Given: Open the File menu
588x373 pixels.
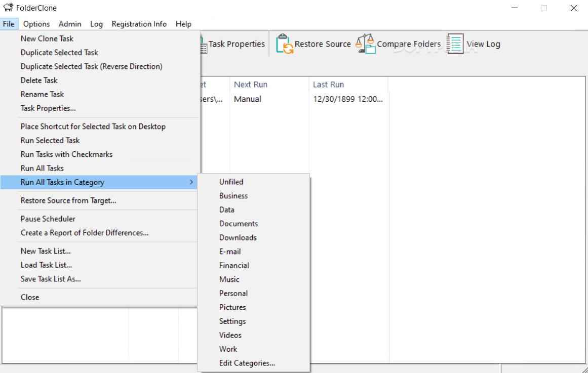Looking at the screenshot, I should pyautogui.click(x=9, y=24).
